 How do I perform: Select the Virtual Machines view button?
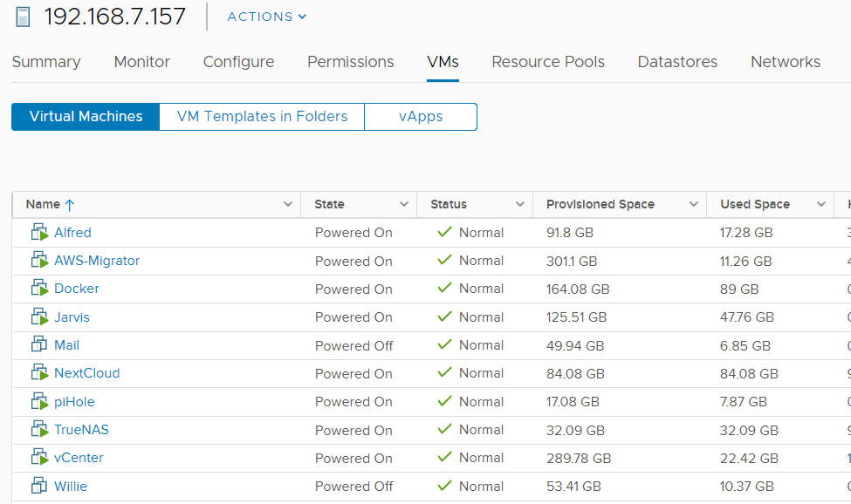(86, 117)
